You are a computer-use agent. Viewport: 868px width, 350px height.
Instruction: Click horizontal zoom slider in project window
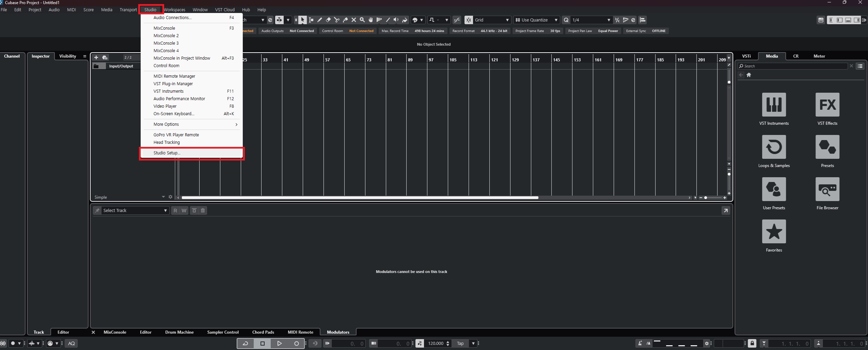[x=712, y=198]
